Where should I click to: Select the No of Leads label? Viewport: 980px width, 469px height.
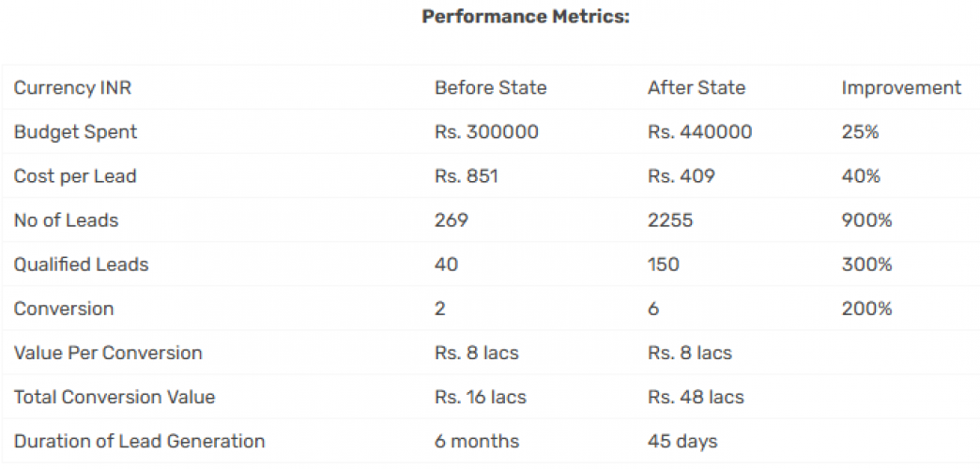coord(65,220)
